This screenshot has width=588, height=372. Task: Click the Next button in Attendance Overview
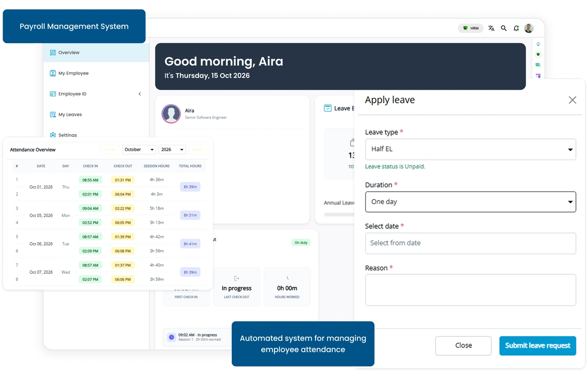tap(198, 149)
